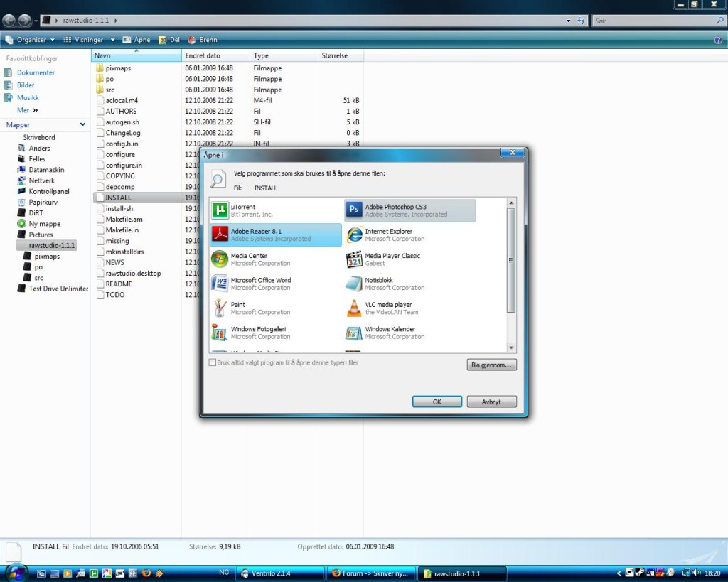Click the pixmaps folder icon in file list
This screenshot has width=728, height=582.
(100, 68)
